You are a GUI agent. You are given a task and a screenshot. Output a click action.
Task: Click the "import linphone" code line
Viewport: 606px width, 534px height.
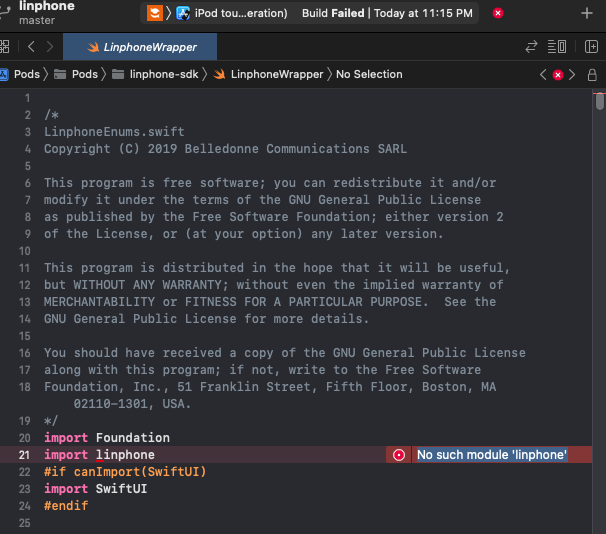point(99,455)
